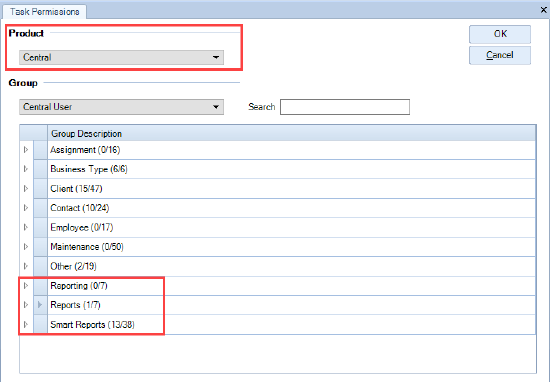550x382 pixels.
Task: Select the Task Permissions tab
Action: click(x=45, y=12)
